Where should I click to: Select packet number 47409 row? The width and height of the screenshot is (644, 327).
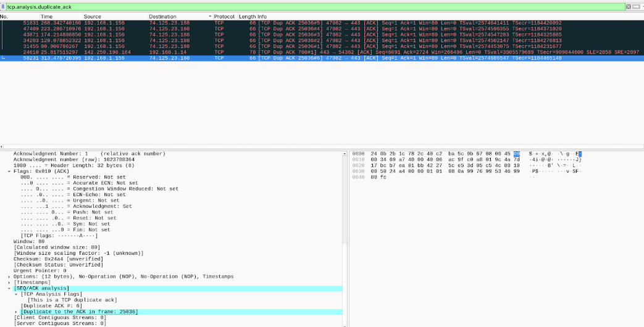(322, 29)
